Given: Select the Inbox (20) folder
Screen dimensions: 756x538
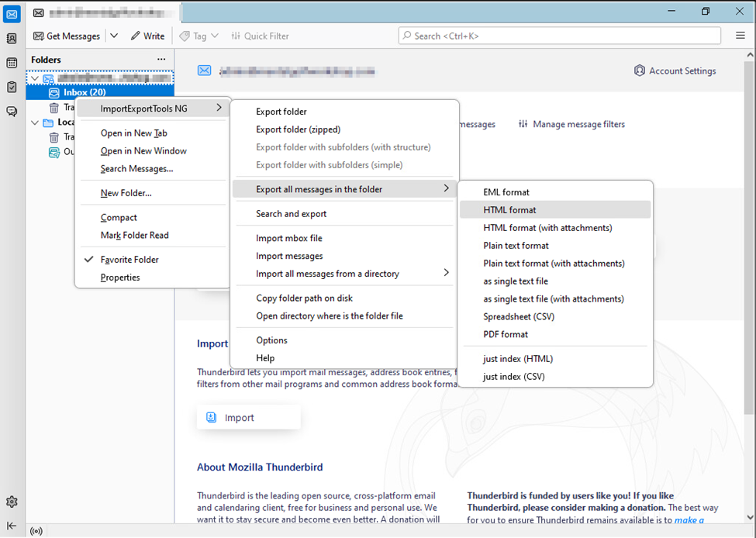Looking at the screenshot, I should pos(100,92).
